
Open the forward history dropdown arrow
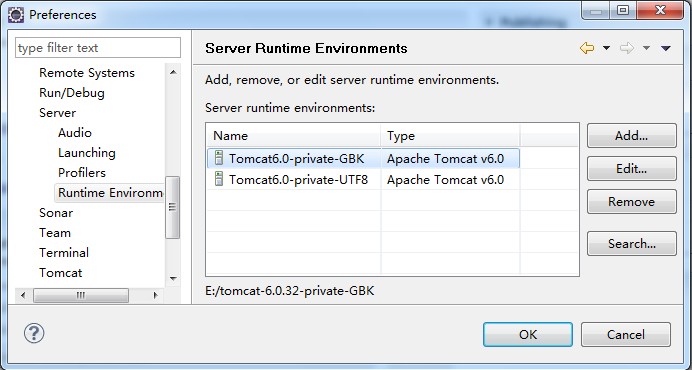(x=647, y=48)
